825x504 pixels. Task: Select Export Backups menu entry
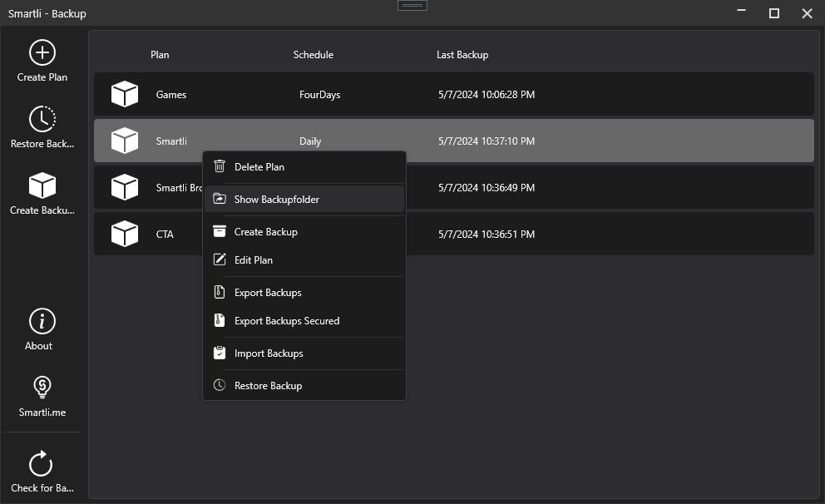268,292
